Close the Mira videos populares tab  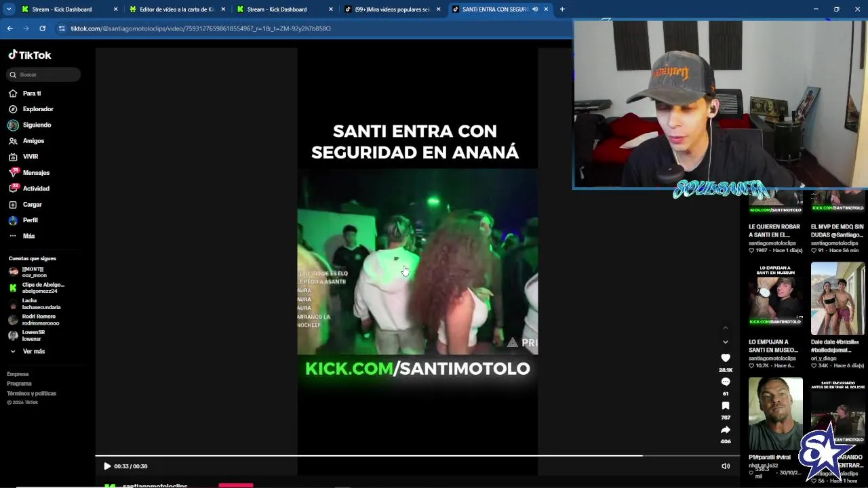click(x=439, y=9)
